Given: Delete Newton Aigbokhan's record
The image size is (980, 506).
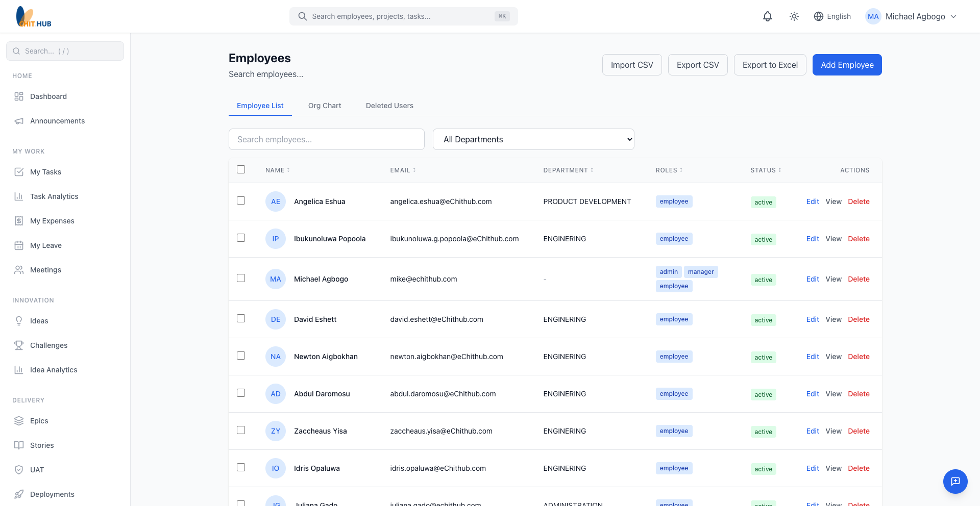Looking at the screenshot, I should [859, 357].
